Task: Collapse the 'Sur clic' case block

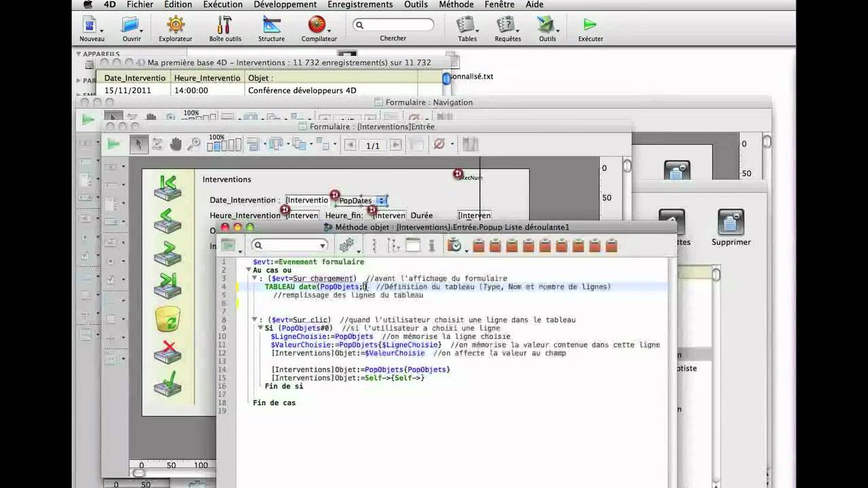Action: (254, 320)
